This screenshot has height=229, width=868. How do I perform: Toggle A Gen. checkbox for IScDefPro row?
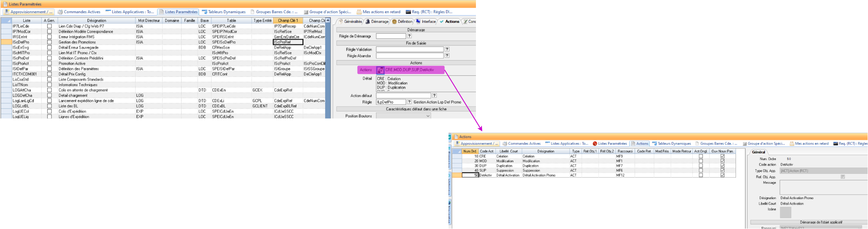(49, 42)
